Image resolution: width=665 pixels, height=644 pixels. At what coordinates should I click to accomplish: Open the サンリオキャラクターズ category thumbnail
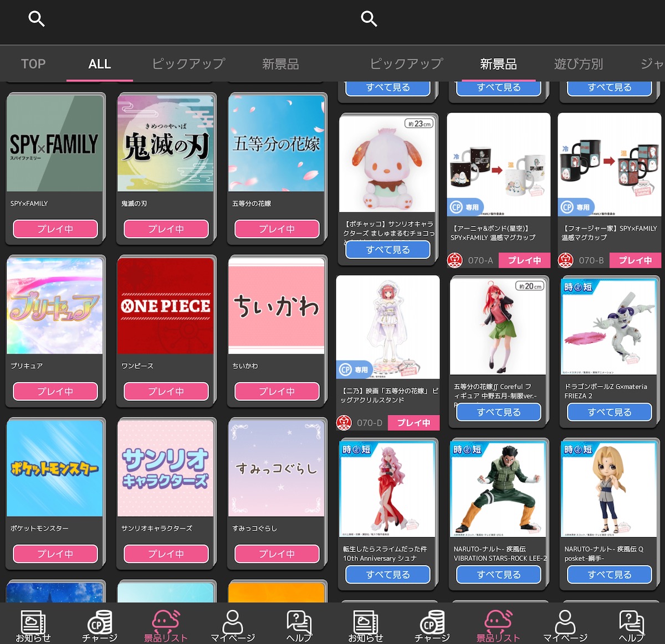pos(166,468)
